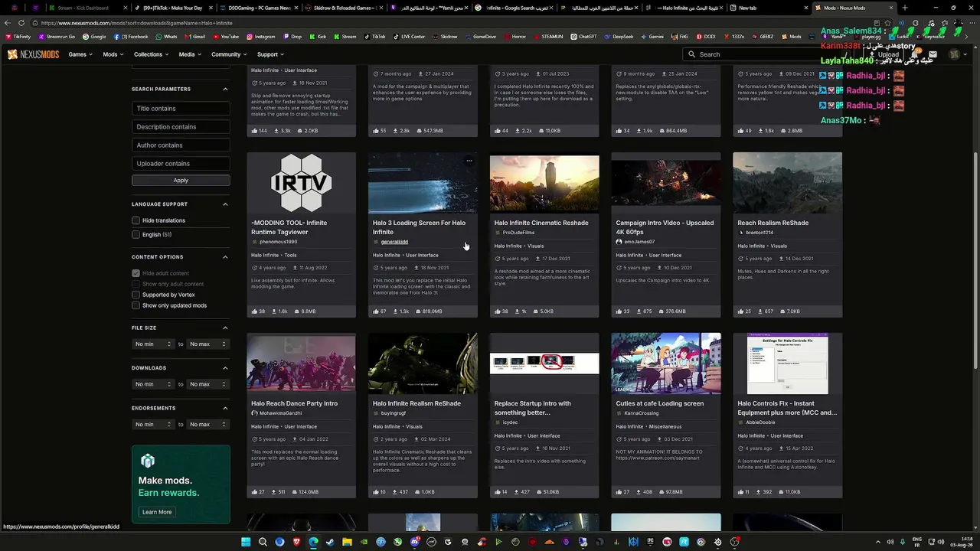Enable the Hide translations checkbox
Screen dimensions: 980x551
136,220
